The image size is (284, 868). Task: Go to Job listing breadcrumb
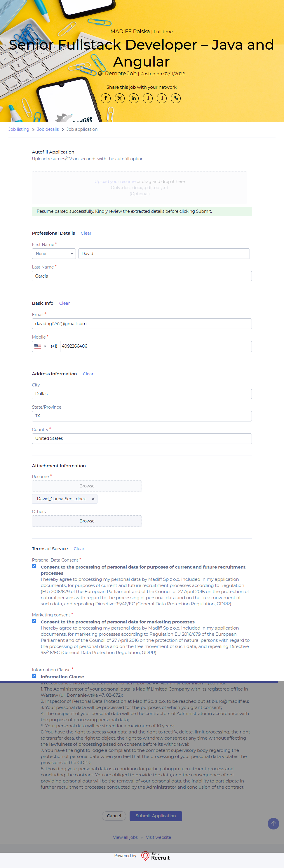pos(18,129)
